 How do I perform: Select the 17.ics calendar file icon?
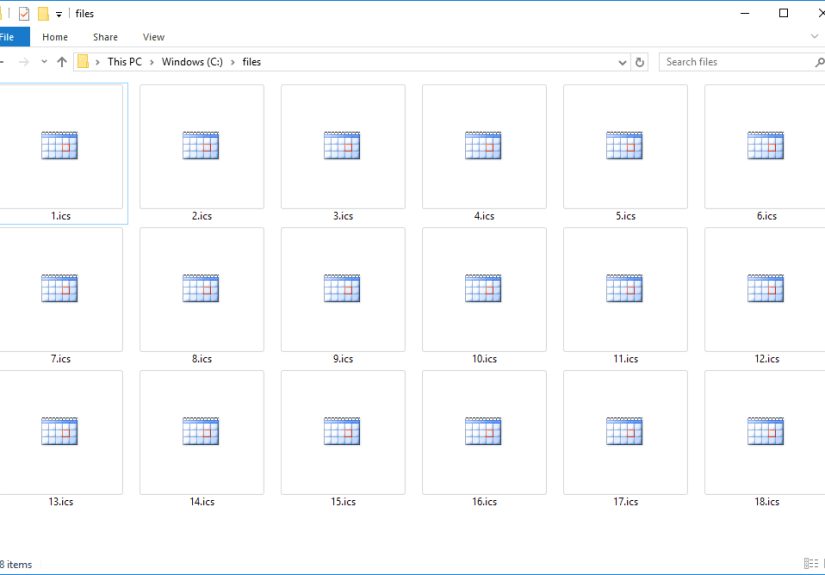624,431
